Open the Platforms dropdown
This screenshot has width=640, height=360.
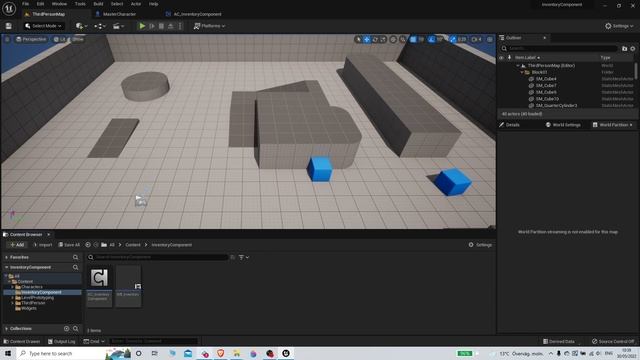(209, 26)
